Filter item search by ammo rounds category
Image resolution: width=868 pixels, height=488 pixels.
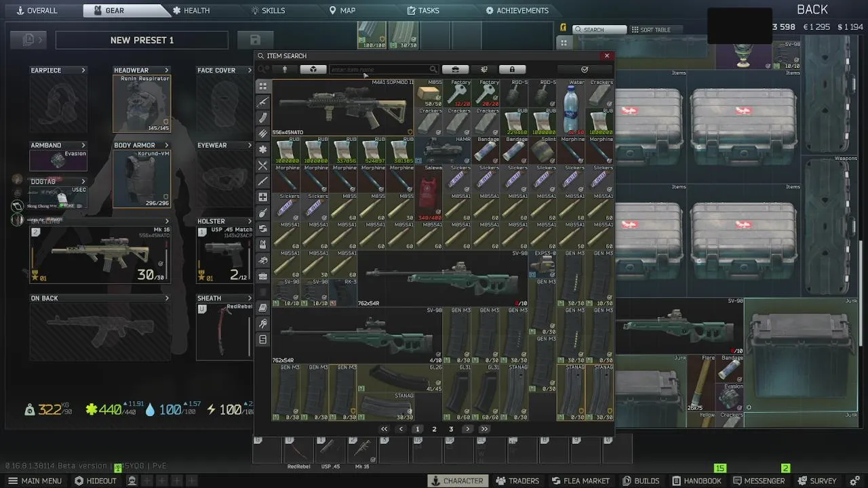[262, 134]
